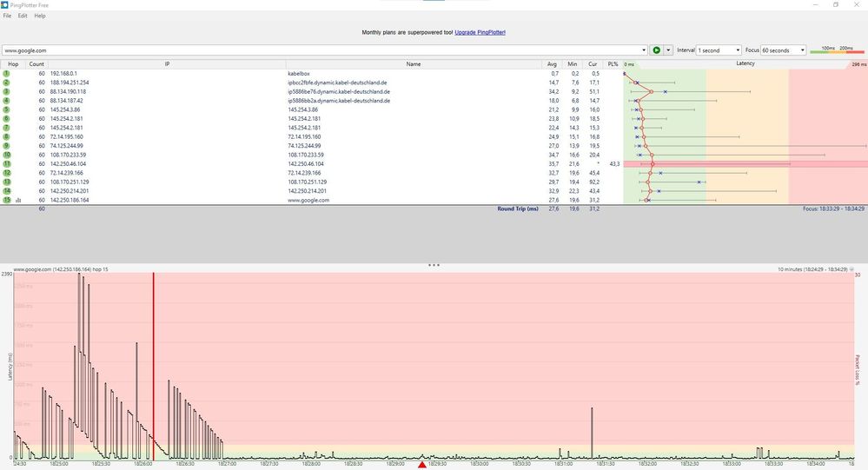The image size is (868, 470).
Task: Select the hop 5 green circle icon
Action: click(x=7, y=109)
